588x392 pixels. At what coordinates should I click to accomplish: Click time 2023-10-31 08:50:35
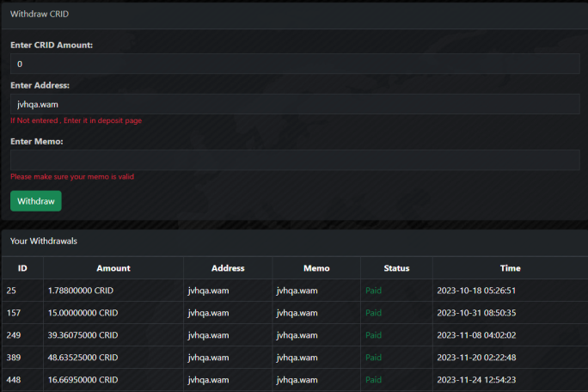point(476,313)
